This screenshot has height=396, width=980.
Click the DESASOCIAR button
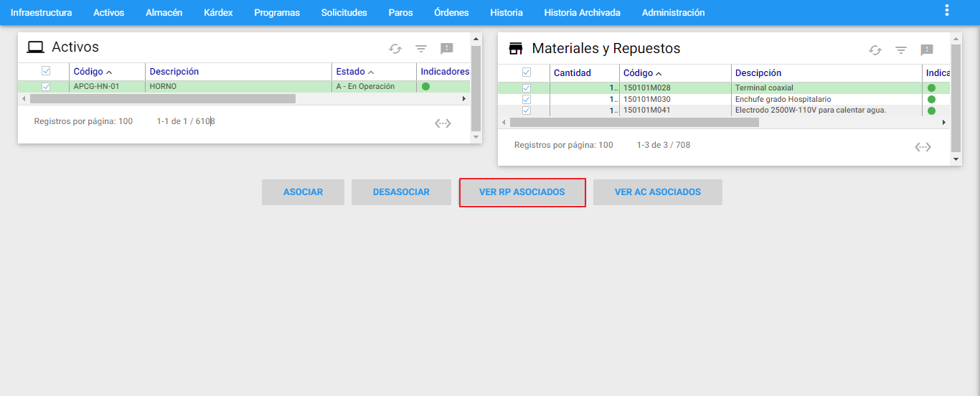click(401, 192)
